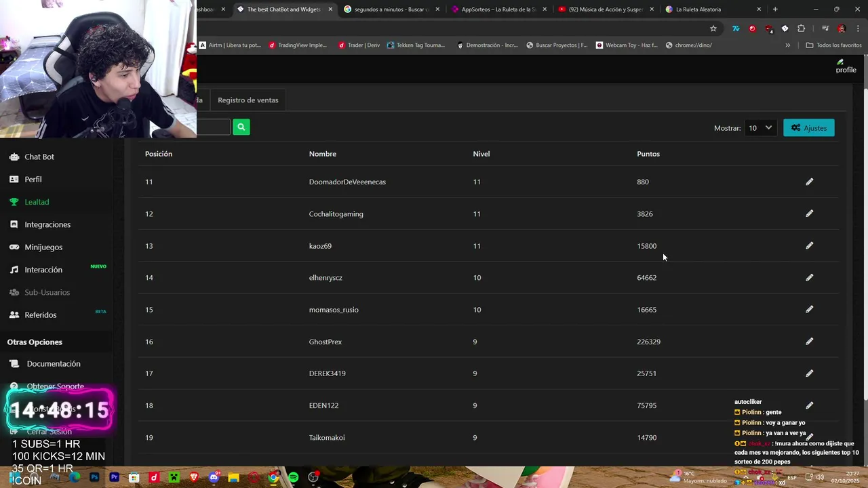The width and height of the screenshot is (868, 488).
Task: Edit the DEREK3419 row
Action: (809, 373)
